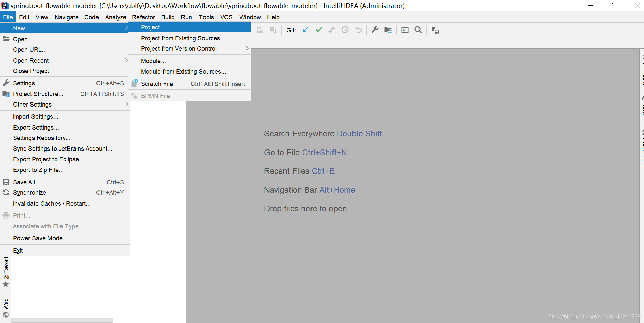Screen dimensions: 644x323
Task: Select Exit from the File menu
Action: 65,251
